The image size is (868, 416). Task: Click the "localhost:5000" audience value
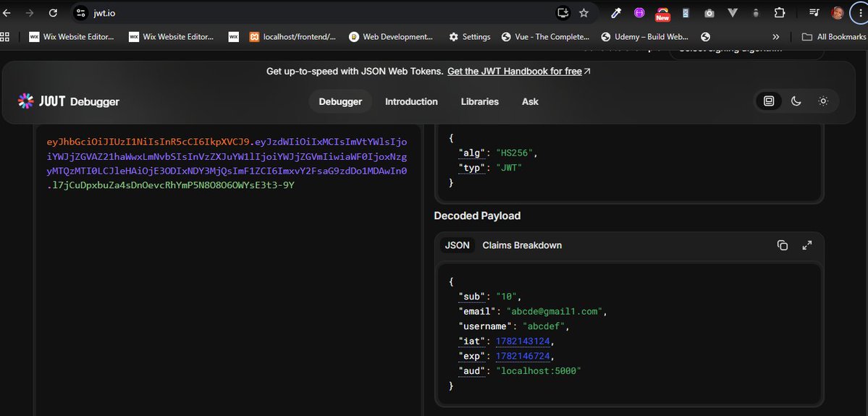(x=539, y=370)
